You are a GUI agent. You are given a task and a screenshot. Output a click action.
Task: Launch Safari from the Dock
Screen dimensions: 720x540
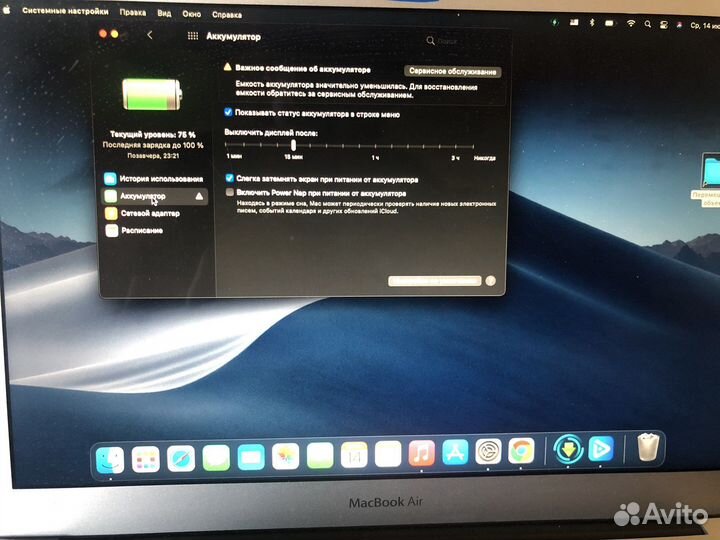[181, 459]
